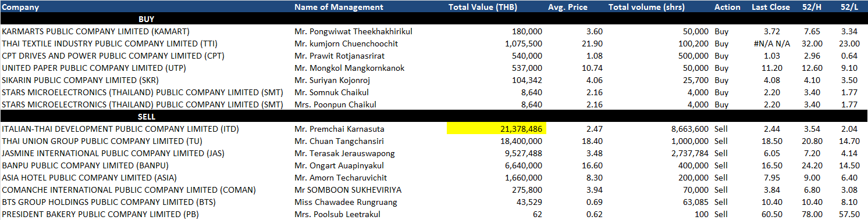Select Miss Chawadee Rungruang cell
The height and width of the screenshot is (220, 868).
[346, 202]
